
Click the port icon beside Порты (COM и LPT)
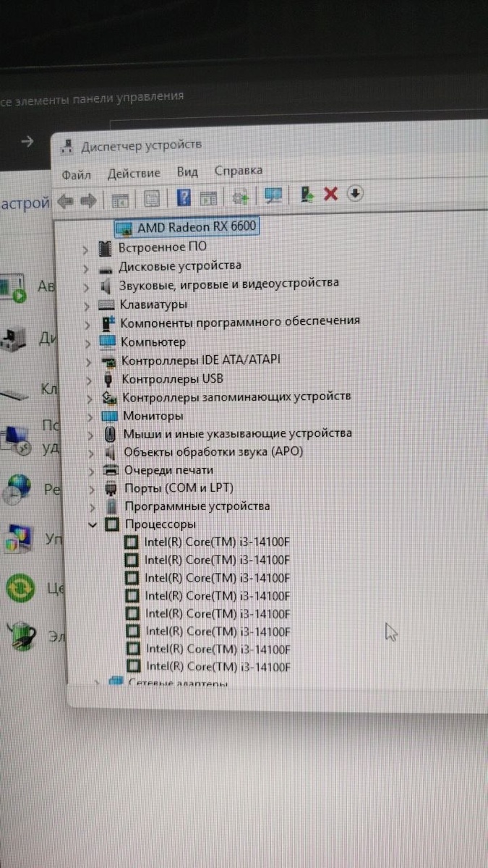(x=111, y=488)
